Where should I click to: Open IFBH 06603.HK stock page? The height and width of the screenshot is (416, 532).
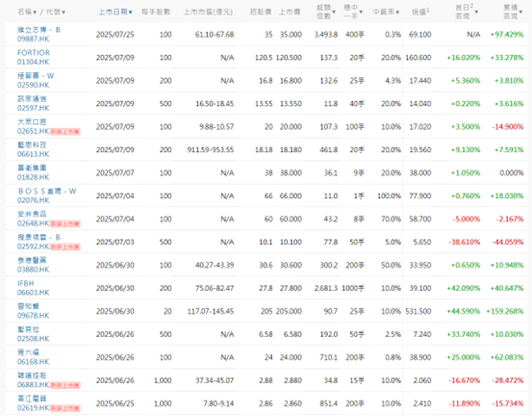point(34,288)
